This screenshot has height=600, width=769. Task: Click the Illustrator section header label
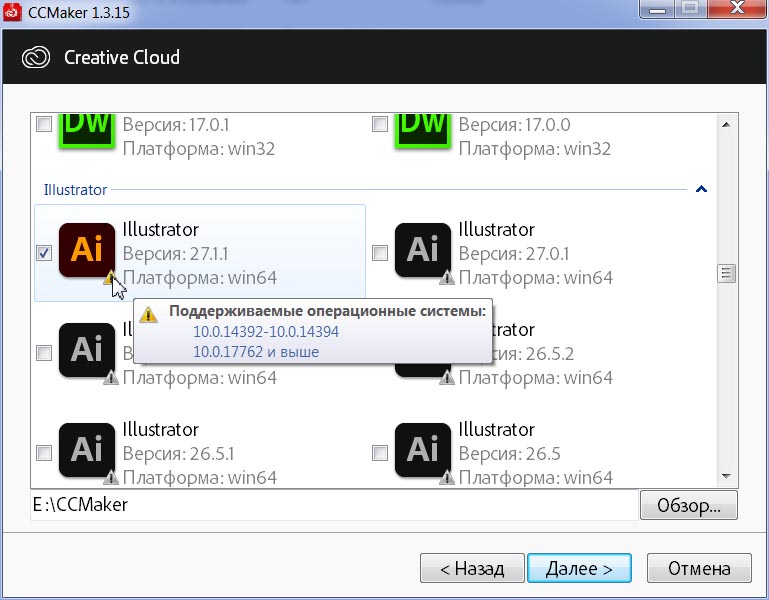tap(75, 190)
